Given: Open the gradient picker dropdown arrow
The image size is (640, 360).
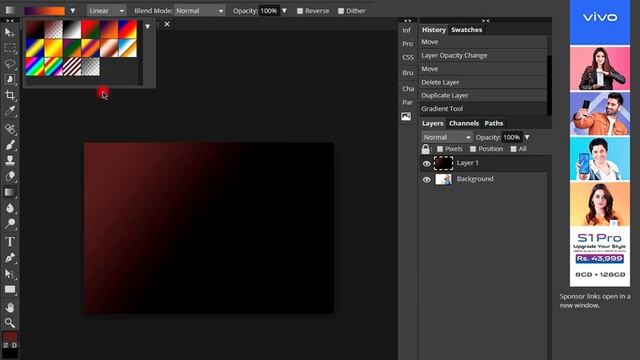Looking at the screenshot, I should [73, 11].
